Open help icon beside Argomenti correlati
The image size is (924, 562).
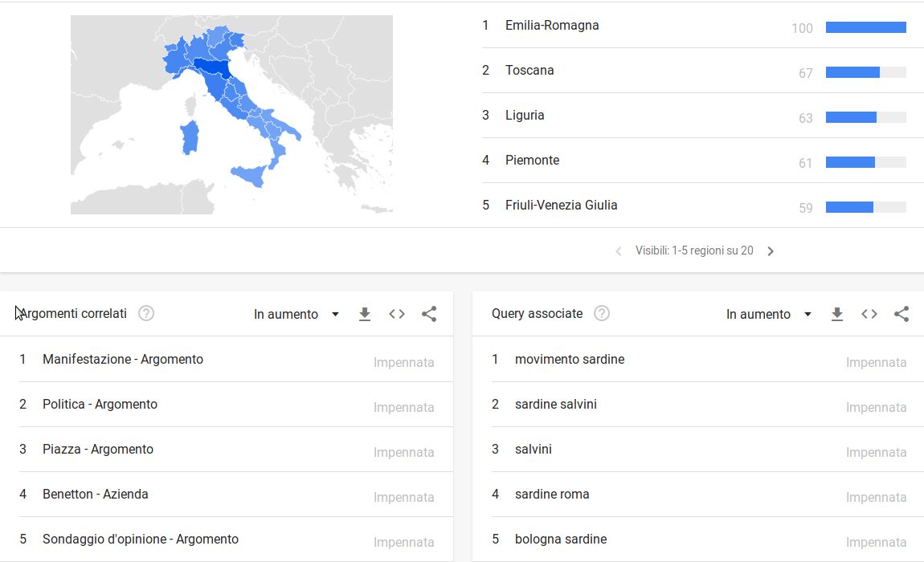[x=146, y=314]
